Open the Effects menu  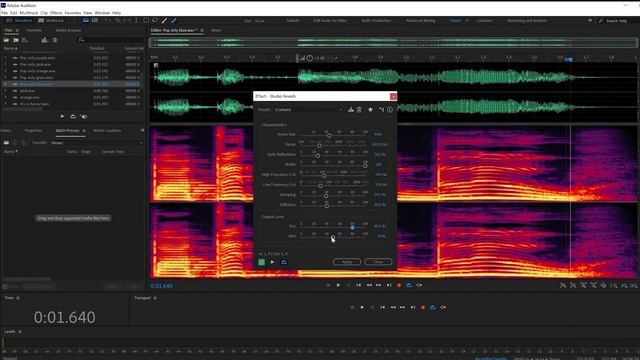tap(56, 13)
